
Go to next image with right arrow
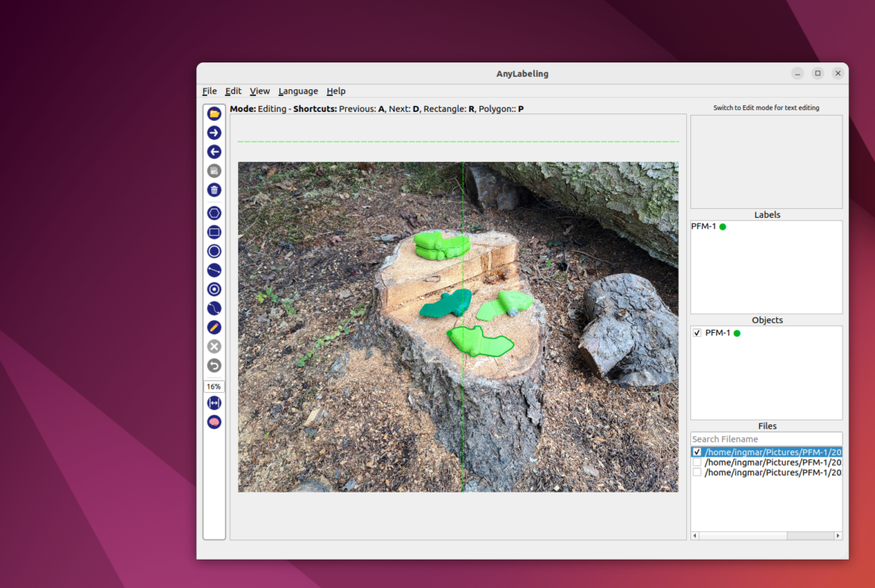(214, 133)
